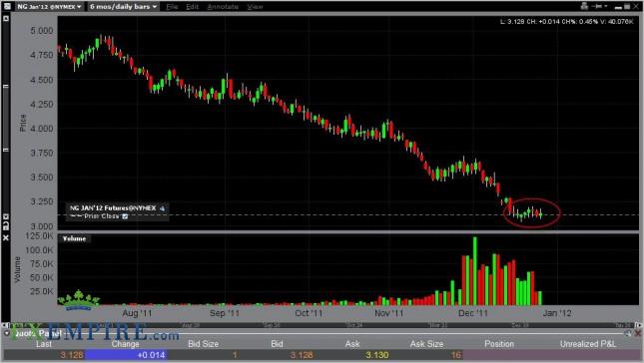The width and height of the screenshot is (644, 363).
Task: Click the bottom handle on the vertical price-scale slider
Action: pyautogui.click(x=6, y=151)
